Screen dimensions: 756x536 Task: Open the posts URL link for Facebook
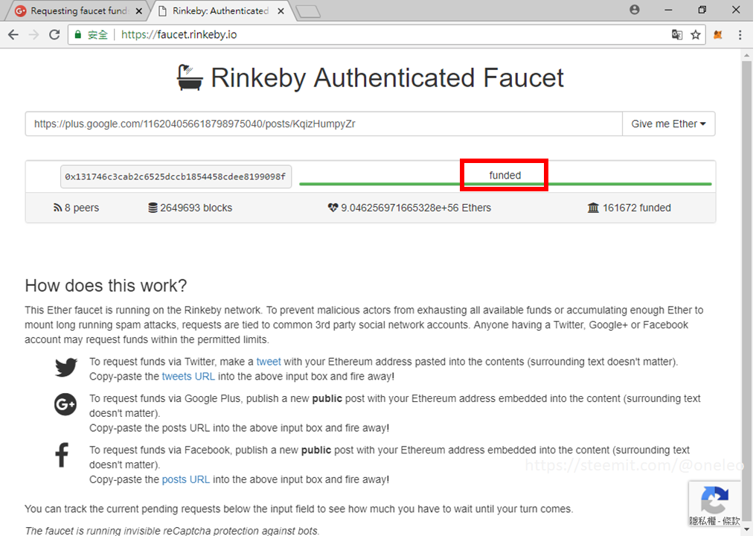point(185,479)
